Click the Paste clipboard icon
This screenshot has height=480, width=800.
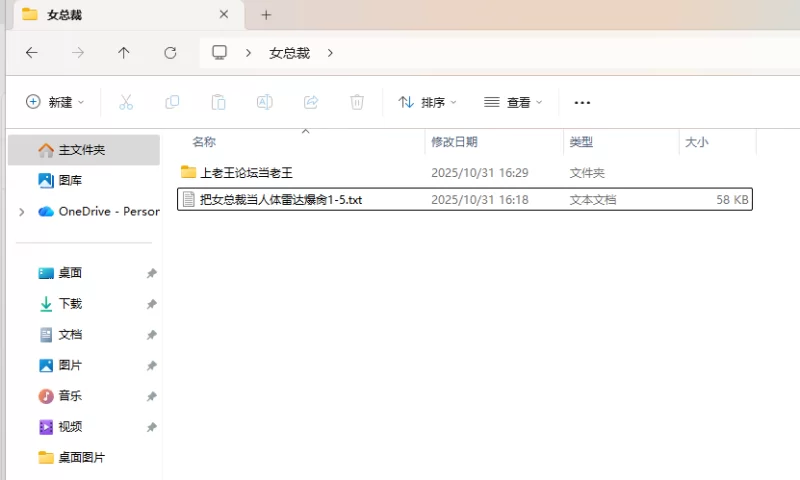pyautogui.click(x=218, y=102)
